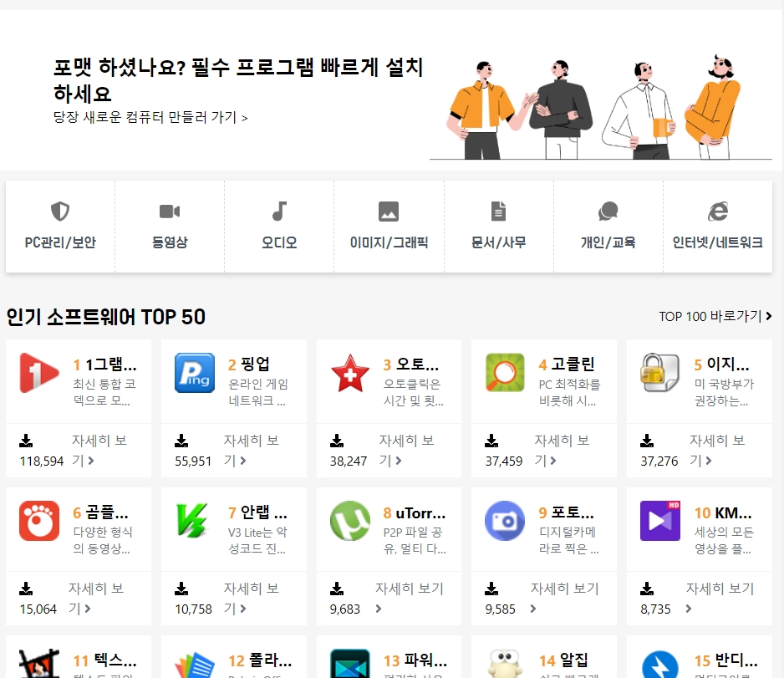Screen dimensions: 784x678
Task: Select the PC관리/보안 shield icon
Action: pos(59,212)
